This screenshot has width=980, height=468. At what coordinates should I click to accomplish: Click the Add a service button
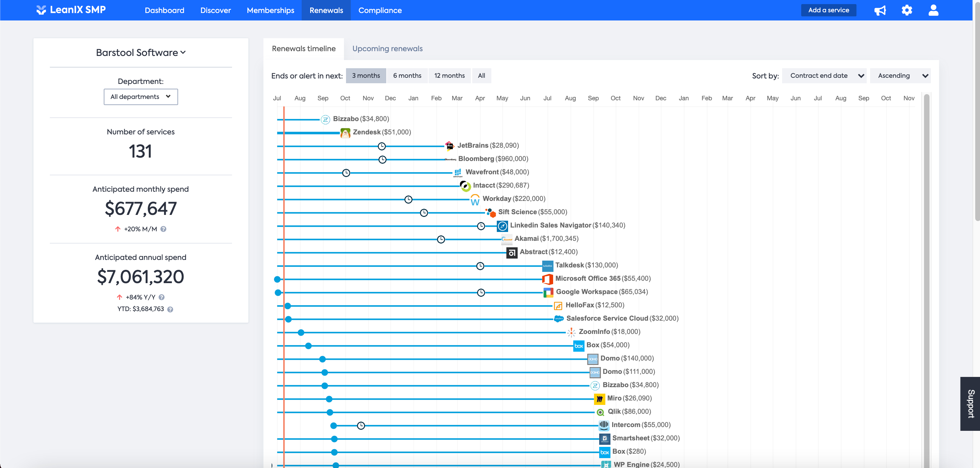[828, 10]
